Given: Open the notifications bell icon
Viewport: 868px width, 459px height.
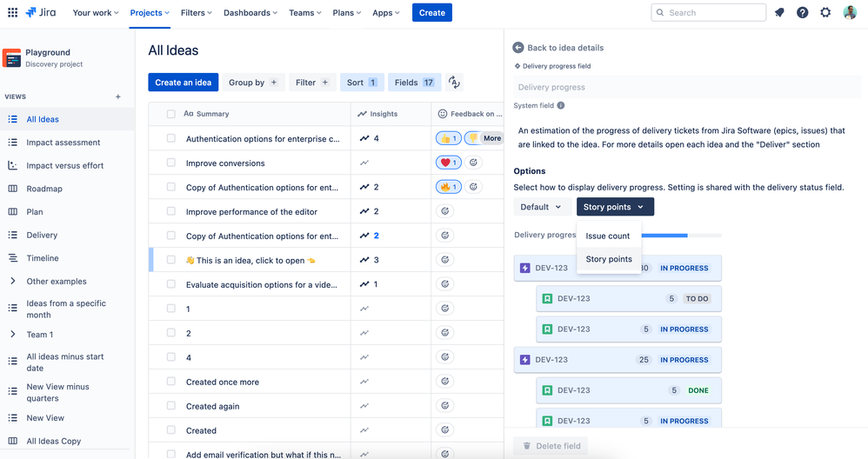Looking at the screenshot, I should click(x=779, y=13).
